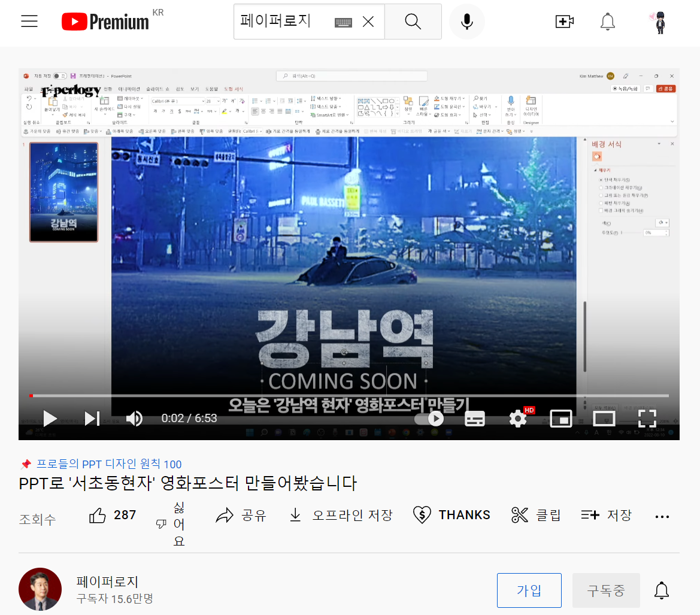
Task: Click the 구독중 subscribed button
Action: 606,590
